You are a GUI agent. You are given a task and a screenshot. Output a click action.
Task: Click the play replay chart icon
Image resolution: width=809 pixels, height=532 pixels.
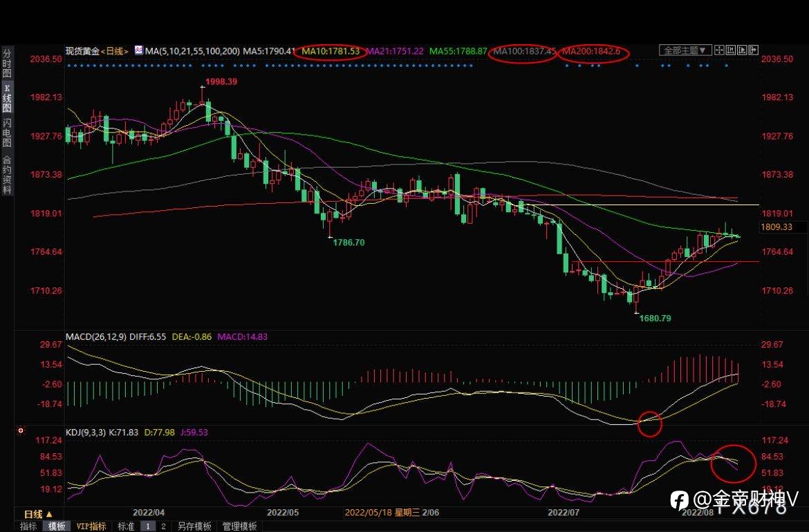click(742, 50)
